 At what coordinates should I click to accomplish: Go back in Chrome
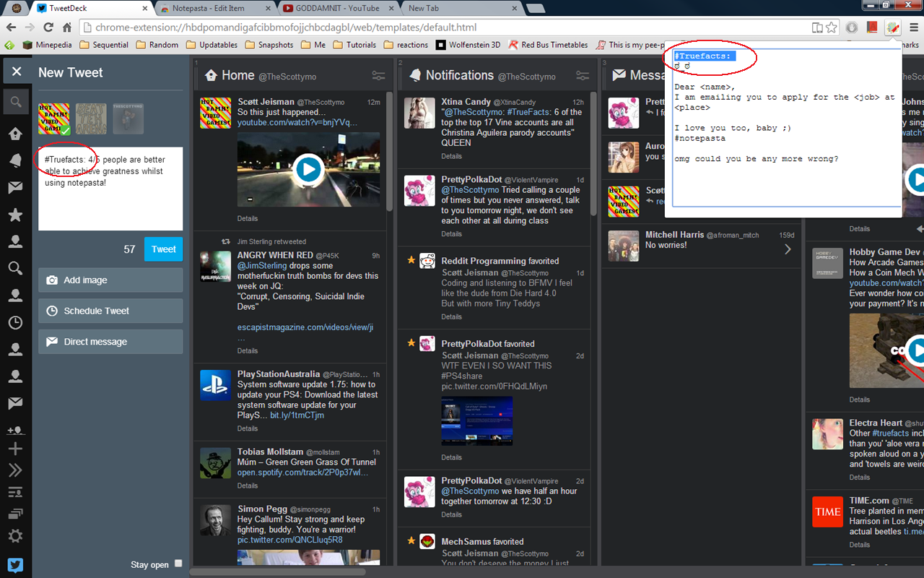point(11,27)
